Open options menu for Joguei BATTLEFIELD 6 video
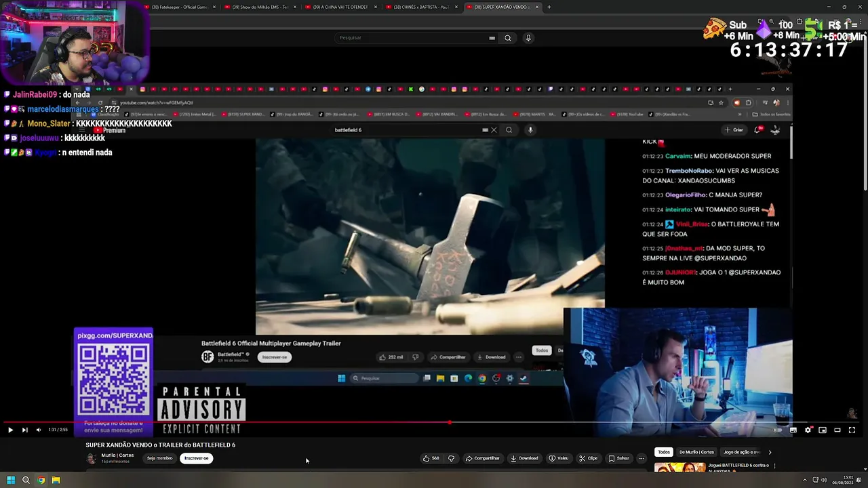The width and height of the screenshot is (868, 488). (x=774, y=466)
